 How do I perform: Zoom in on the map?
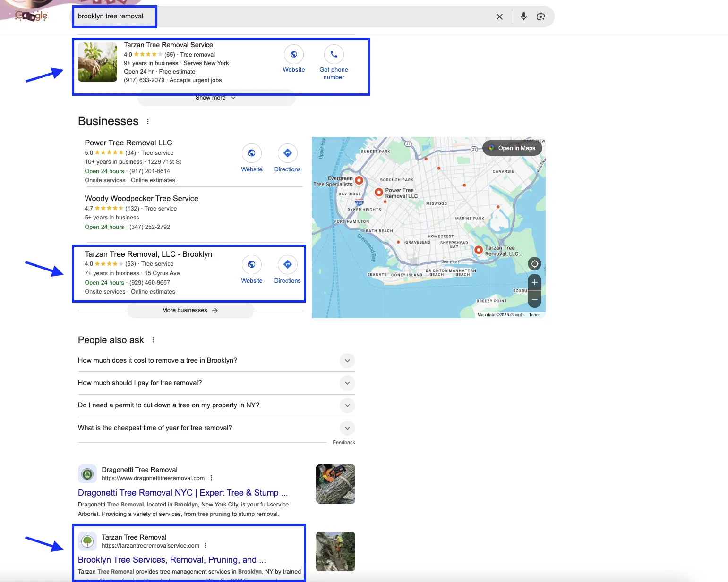[x=534, y=282]
